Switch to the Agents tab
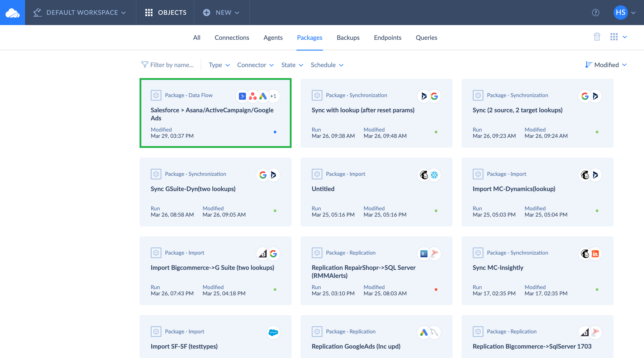The width and height of the screenshot is (644, 358). pyautogui.click(x=273, y=38)
